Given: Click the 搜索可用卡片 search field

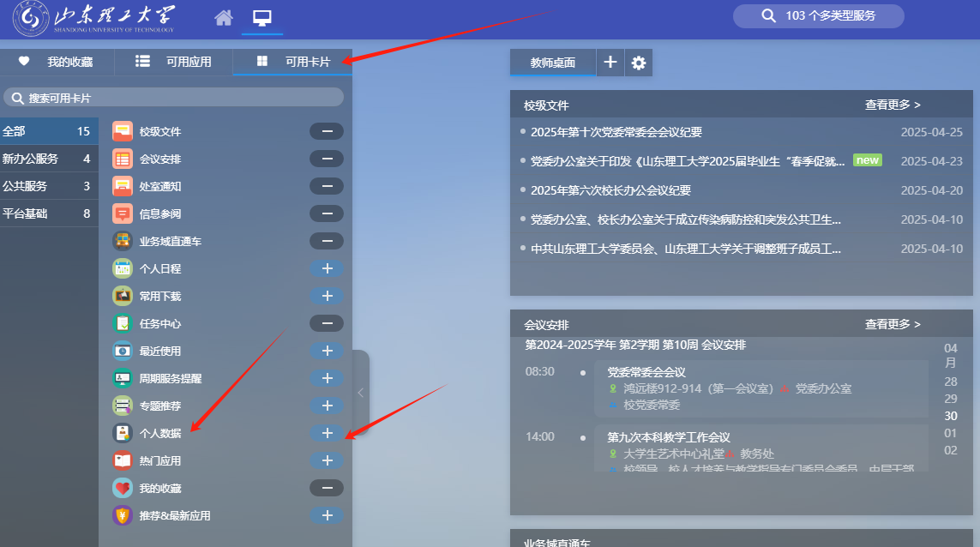Looking at the screenshot, I should pyautogui.click(x=173, y=98).
